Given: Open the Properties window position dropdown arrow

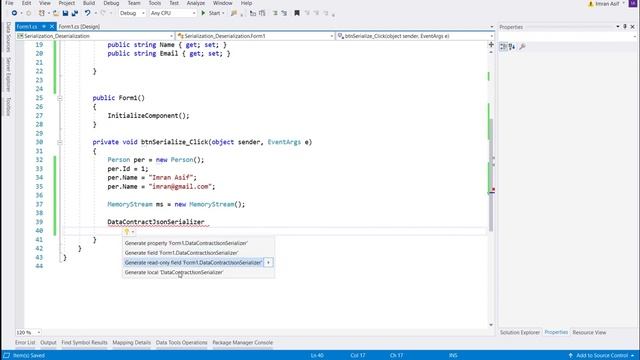Looking at the screenshot, I should click(x=618, y=27).
